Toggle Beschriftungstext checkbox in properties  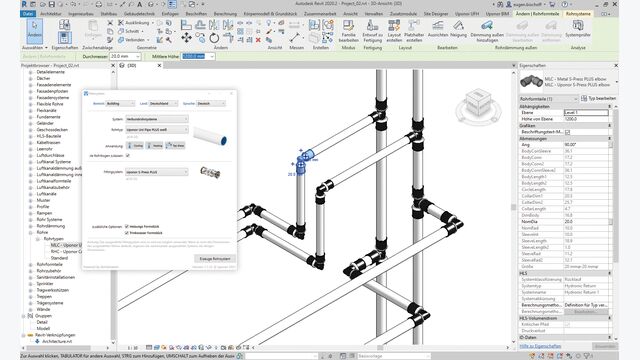click(x=567, y=132)
